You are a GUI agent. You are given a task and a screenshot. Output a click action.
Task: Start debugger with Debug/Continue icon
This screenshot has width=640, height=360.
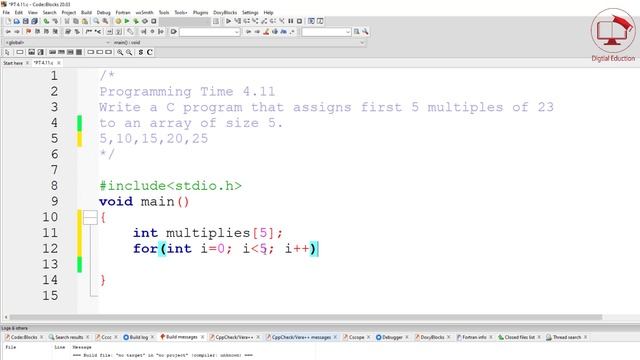[x=229, y=21]
